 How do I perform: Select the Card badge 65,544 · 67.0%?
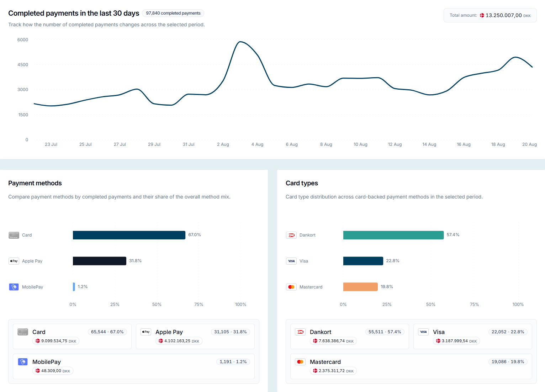pyautogui.click(x=107, y=332)
